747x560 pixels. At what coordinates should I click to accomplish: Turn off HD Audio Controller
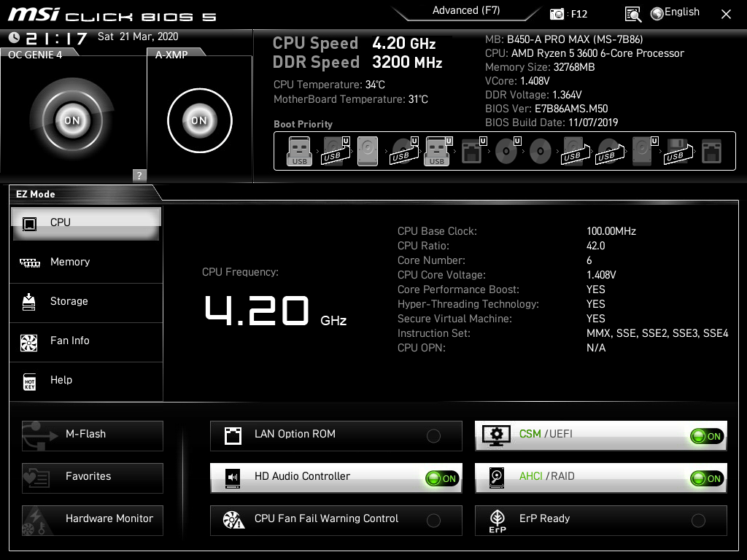[x=336, y=478]
